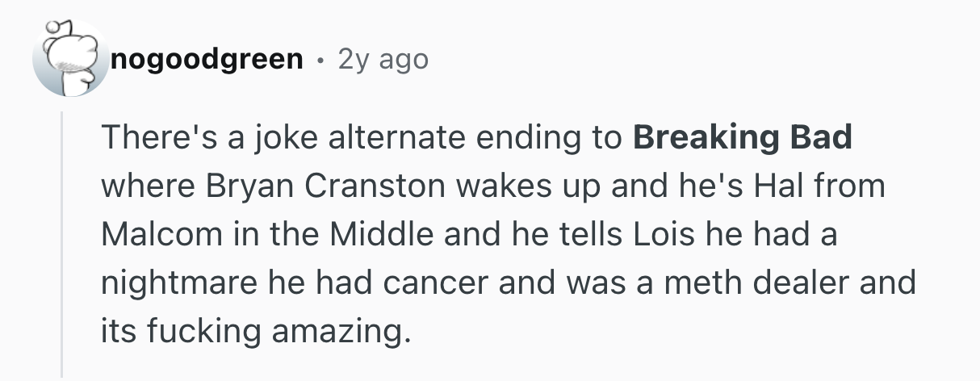
Task: Collapse the comment using the vertical thread line
Action: pyautogui.click(x=62, y=242)
